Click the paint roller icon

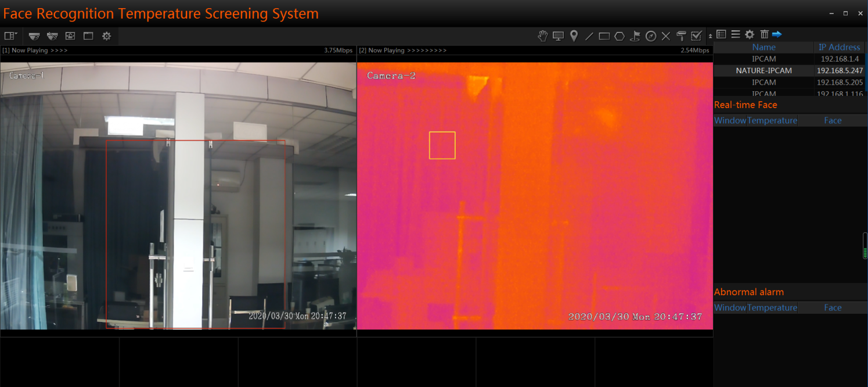click(x=682, y=36)
